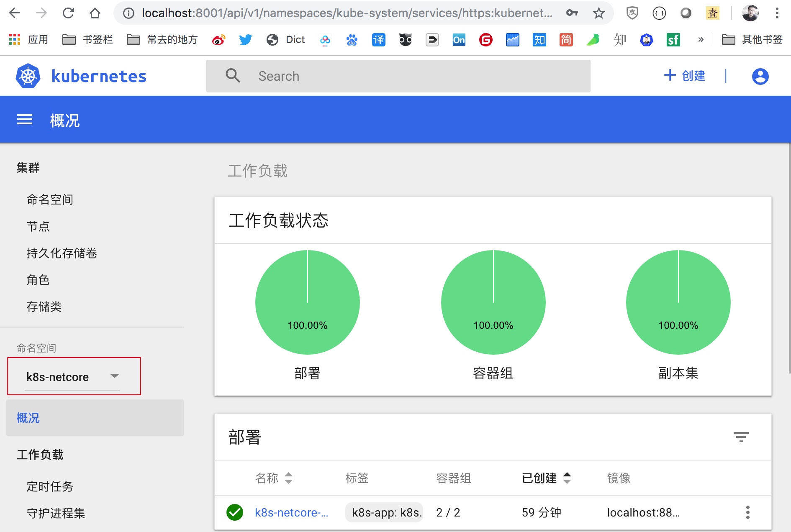This screenshot has height=532, width=791.
Task: Click the site info icon in address bar
Action: pos(128,13)
